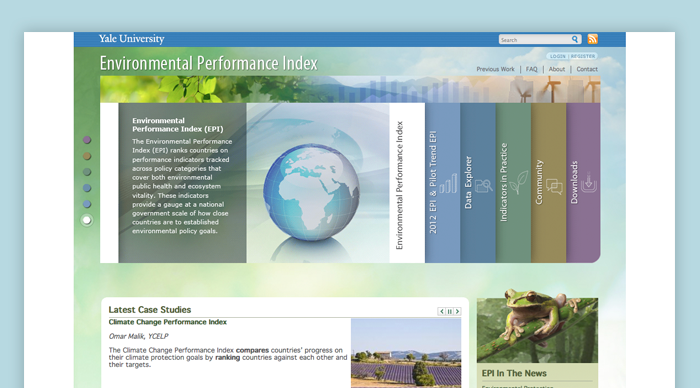700x388 pixels.
Task: Open the Previous Work menu item
Action: coord(495,69)
